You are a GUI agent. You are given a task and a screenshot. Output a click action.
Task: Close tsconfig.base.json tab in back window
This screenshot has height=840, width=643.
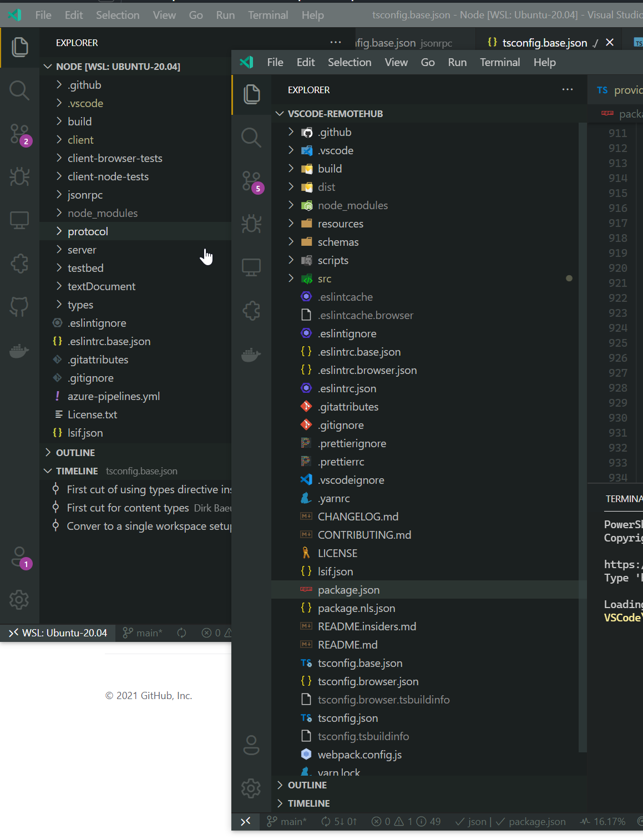click(x=610, y=43)
